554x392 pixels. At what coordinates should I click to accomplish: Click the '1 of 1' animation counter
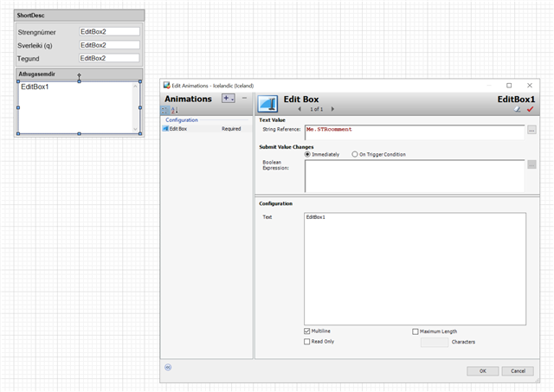pyautogui.click(x=317, y=109)
